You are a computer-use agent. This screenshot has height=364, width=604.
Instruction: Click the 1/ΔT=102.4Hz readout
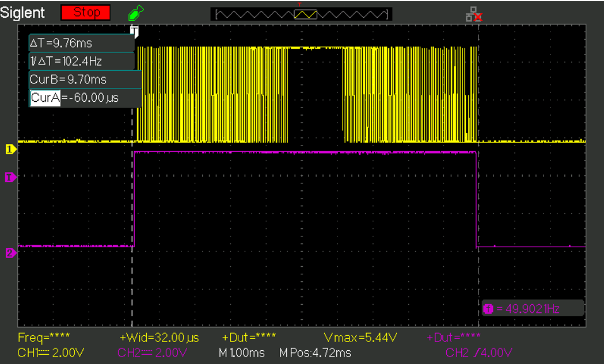[82, 61]
